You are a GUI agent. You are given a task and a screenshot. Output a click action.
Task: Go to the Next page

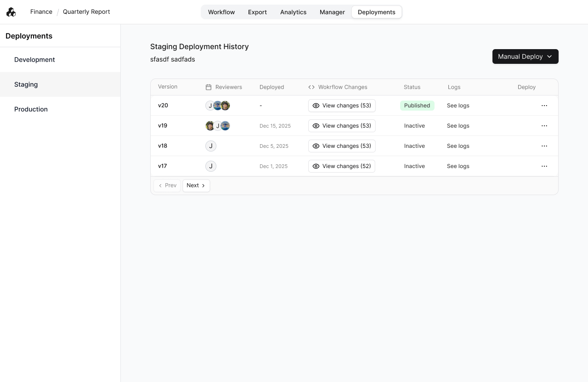coord(196,185)
